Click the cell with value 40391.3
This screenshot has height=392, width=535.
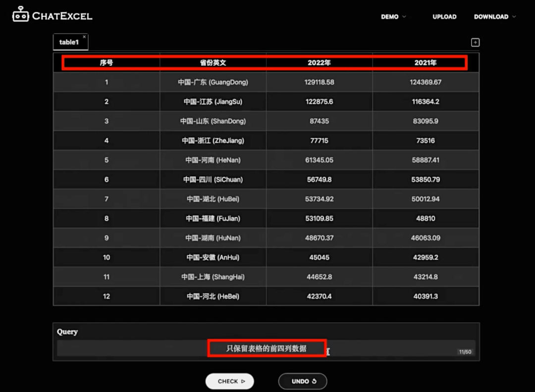[426, 296]
